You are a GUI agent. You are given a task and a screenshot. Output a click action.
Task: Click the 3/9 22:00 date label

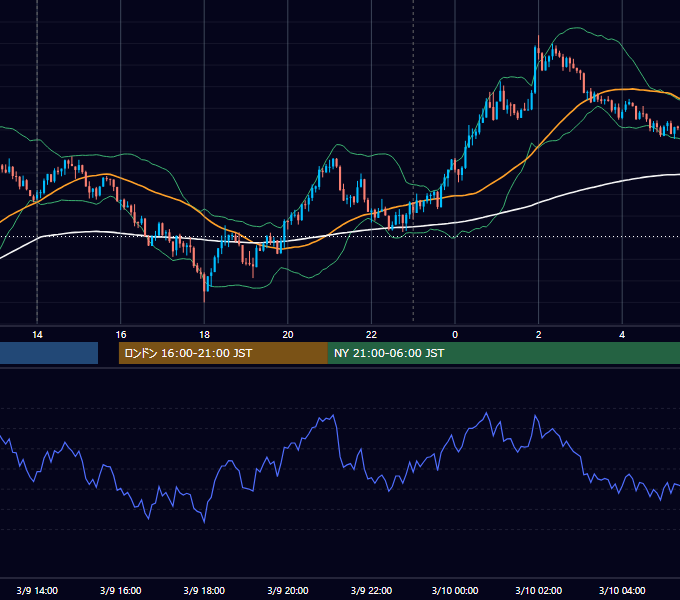click(371, 590)
